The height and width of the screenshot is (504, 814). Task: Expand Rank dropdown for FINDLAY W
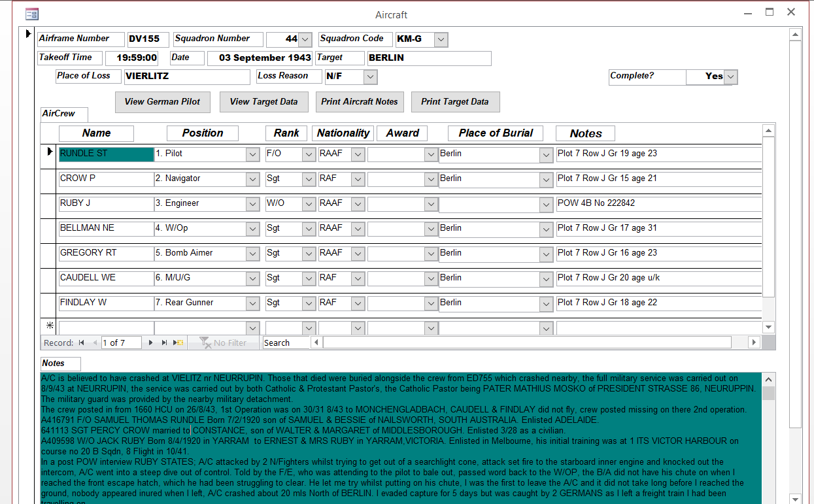tap(309, 303)
